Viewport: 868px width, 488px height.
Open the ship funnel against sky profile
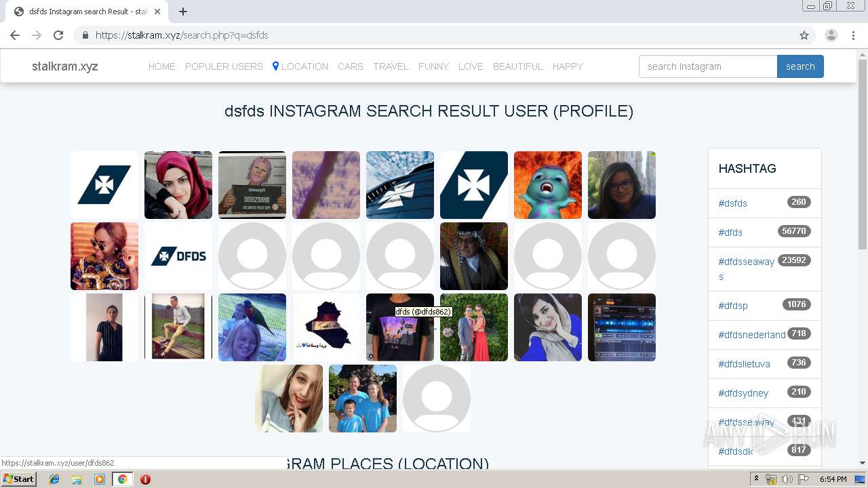click(x=400, y=185)
